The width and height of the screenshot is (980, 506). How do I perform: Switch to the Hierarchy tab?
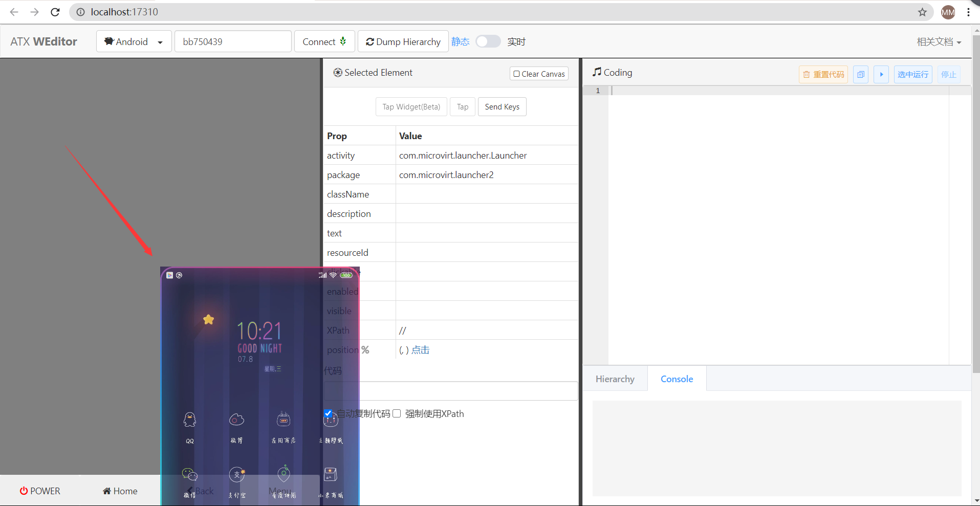615,379
